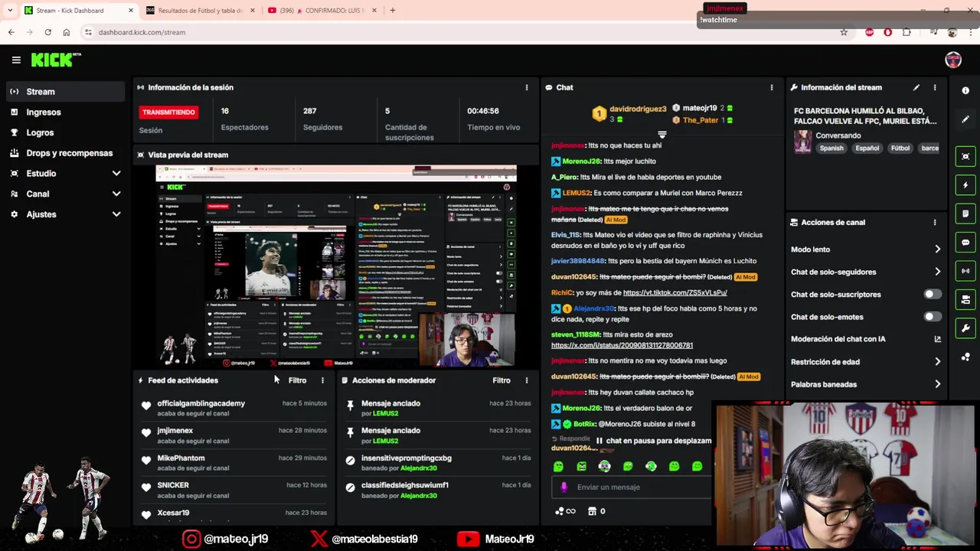
Task: Click the three-dots bubbles icon in right sidebar
Action: (x=965, y=357)
